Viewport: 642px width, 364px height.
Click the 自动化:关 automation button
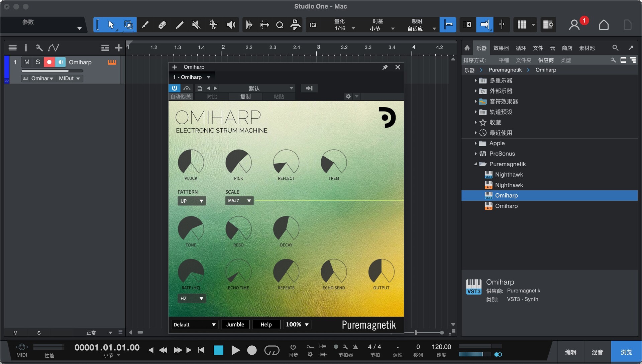181,97
